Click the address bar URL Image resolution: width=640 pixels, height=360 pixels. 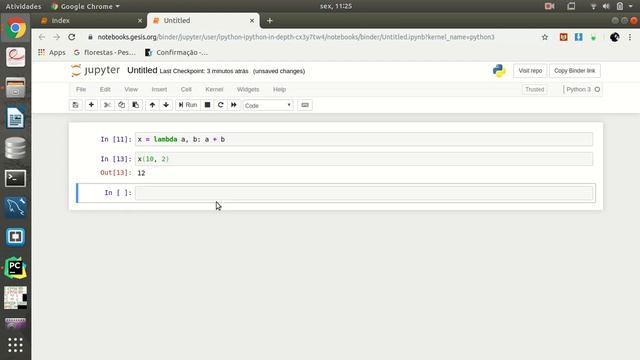coord(296,37)
